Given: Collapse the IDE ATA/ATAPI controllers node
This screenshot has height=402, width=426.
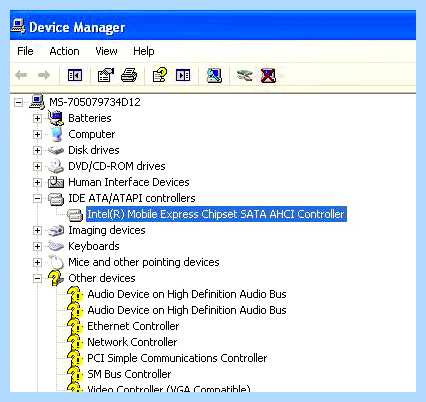Looking at the screenshot, I should tap(37, 198).
